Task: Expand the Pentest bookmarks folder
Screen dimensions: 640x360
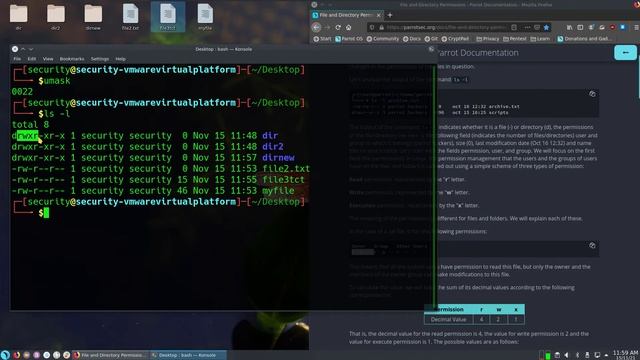Action: 515,39
